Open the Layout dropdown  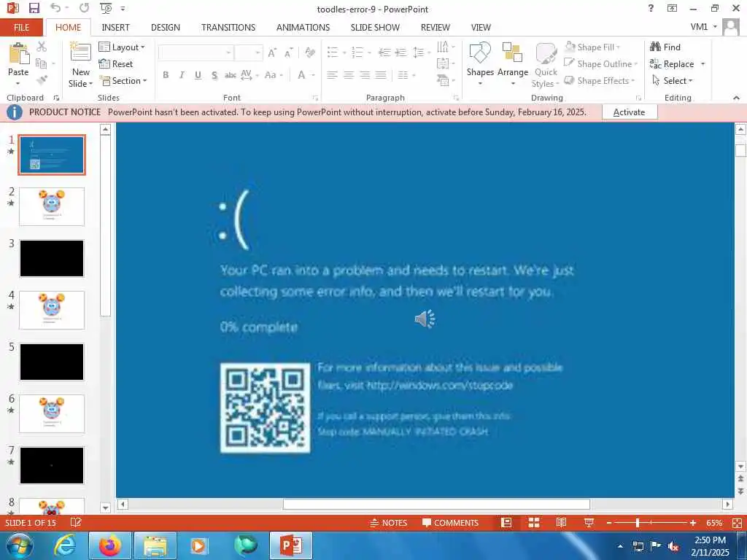122,47
